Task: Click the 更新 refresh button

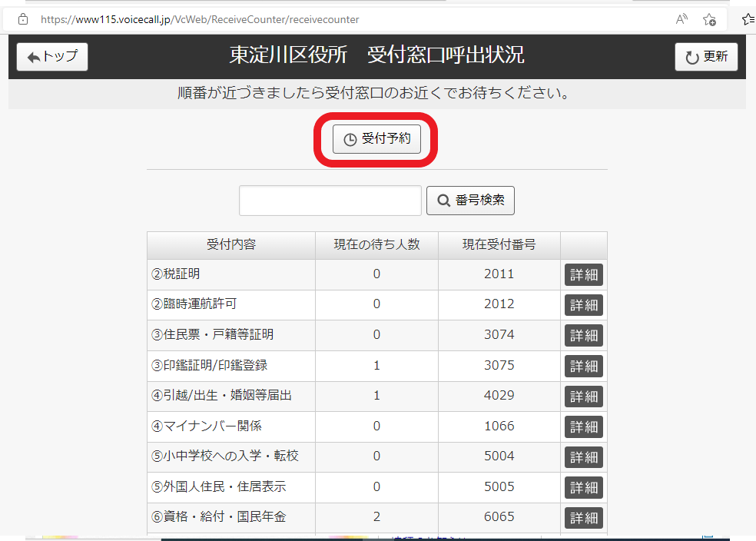Action: coord(706,57)
